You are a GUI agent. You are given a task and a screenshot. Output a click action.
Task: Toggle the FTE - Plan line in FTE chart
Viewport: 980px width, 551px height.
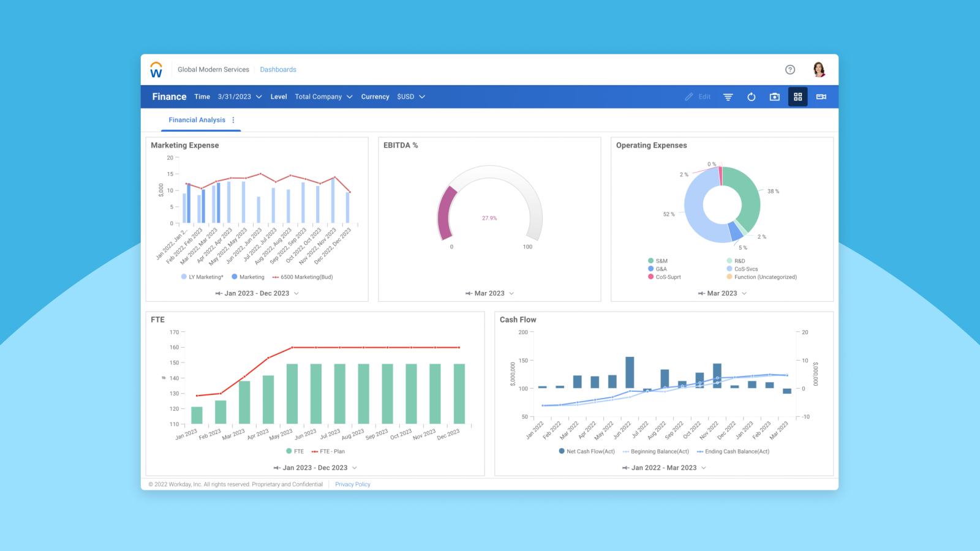pyautogui.click(x=331, y=451)
